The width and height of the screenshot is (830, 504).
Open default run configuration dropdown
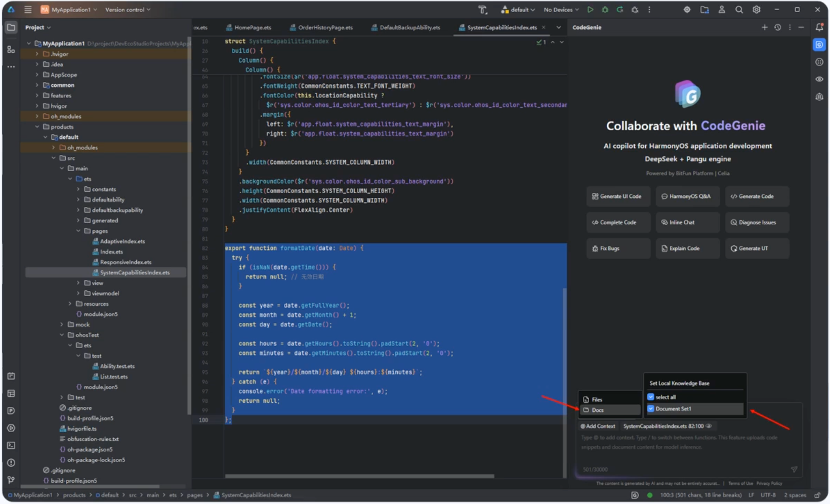(518, 10)
